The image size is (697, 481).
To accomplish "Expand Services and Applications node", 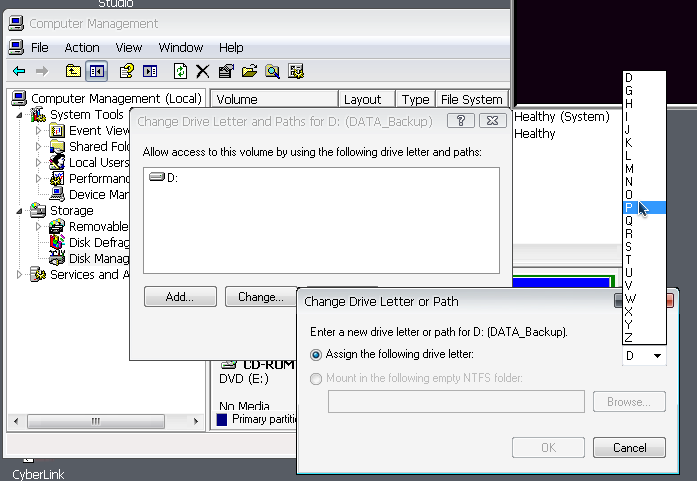I will 19,274.
